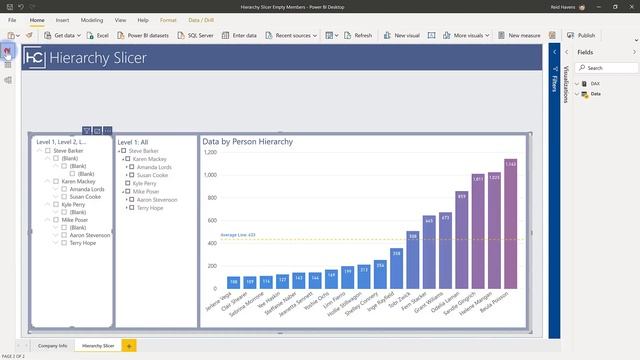Click the Save icon in title bar
640x360 pixels.
10,7
